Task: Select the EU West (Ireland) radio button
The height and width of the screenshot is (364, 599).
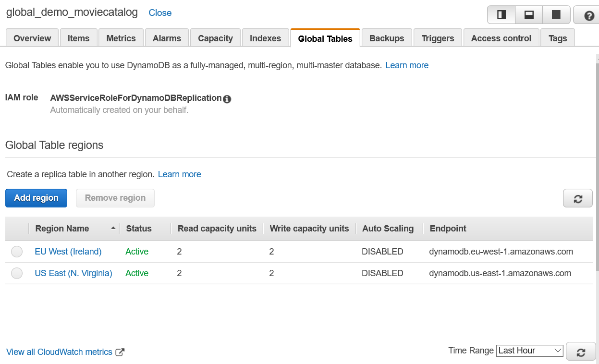Action: 17,252
